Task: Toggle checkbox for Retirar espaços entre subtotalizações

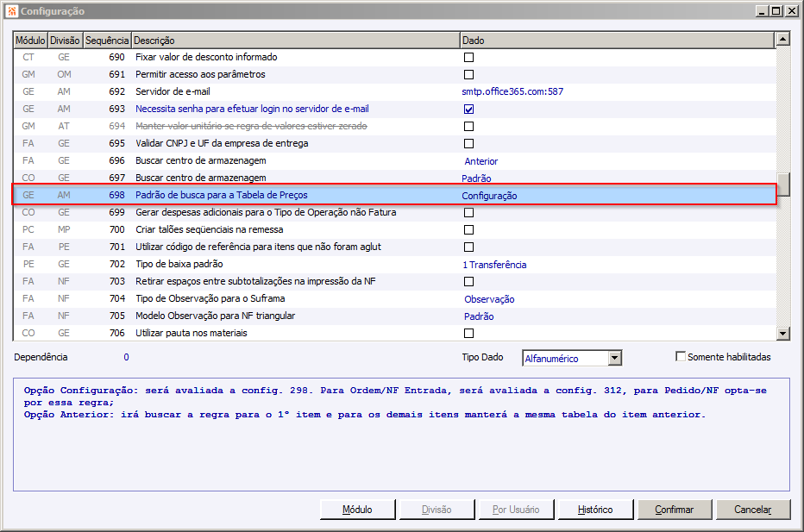Action: click(x=468, y=282)
